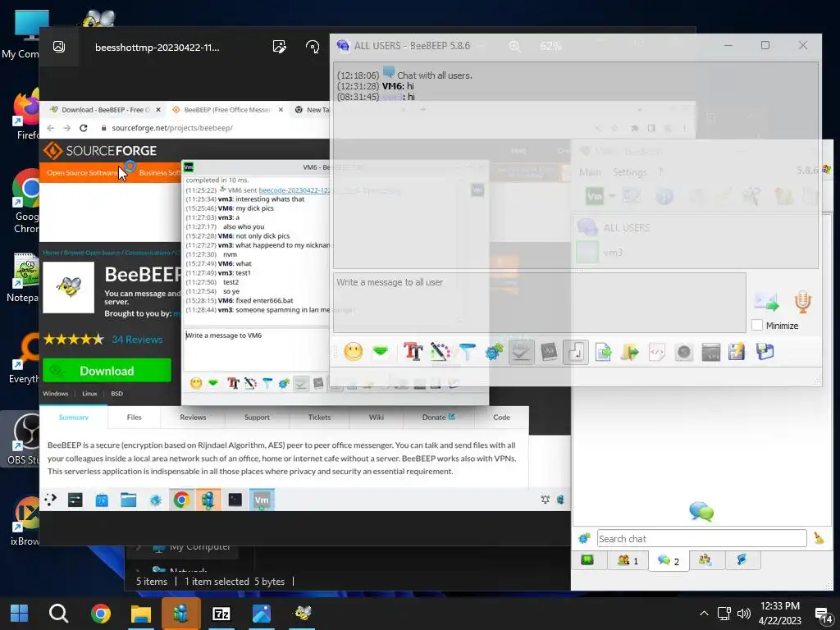Open beecode-20230422 file link in VM6 chat
840x630 pixels.
point(294,190)
